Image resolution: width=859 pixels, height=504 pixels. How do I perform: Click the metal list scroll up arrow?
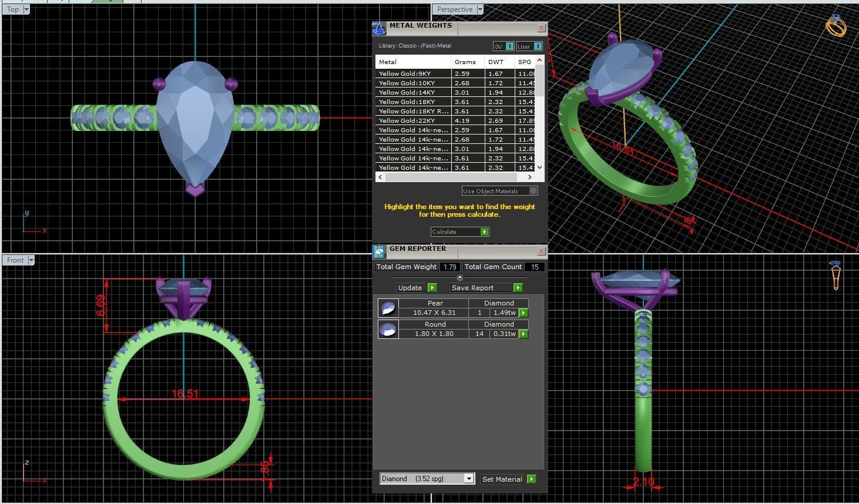[539, 61]
